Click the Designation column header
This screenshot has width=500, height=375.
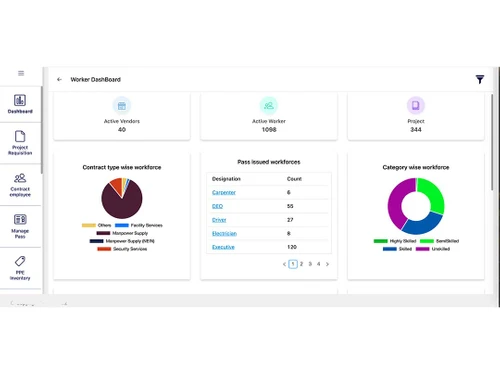(226, 179)
